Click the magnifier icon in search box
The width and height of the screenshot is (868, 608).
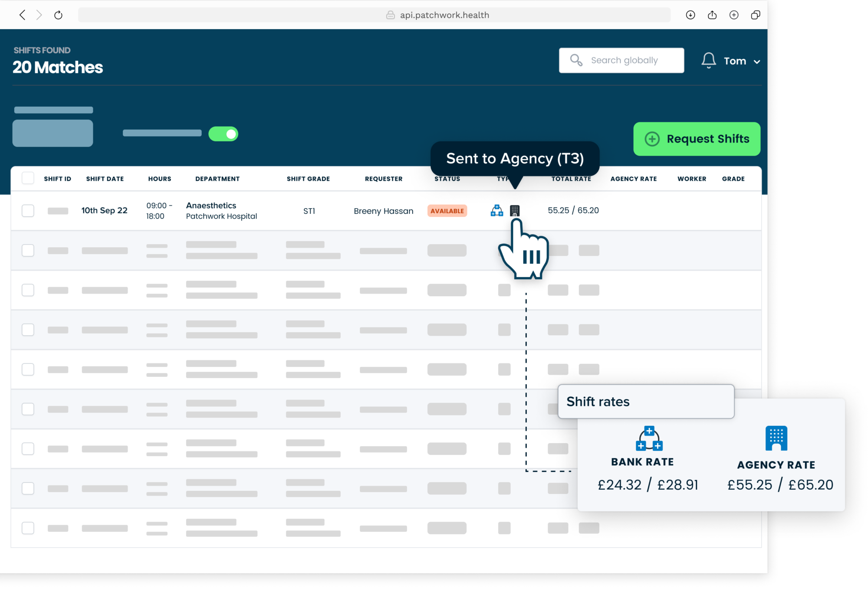(x=576, y=60)
